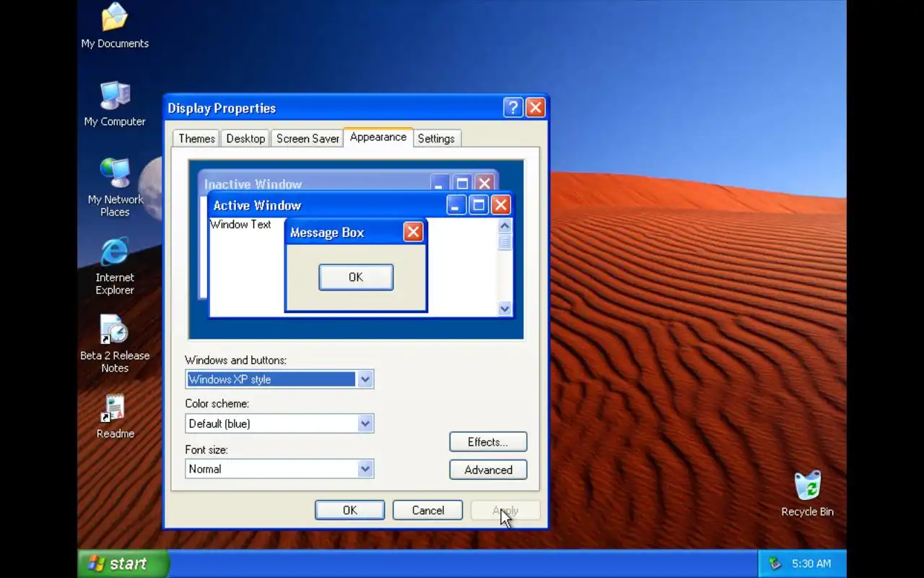This screenshot has height=578, width=924.
Task: Select the Readme shortcut icon
Action: pyautogui.click(x=115, y=417)
